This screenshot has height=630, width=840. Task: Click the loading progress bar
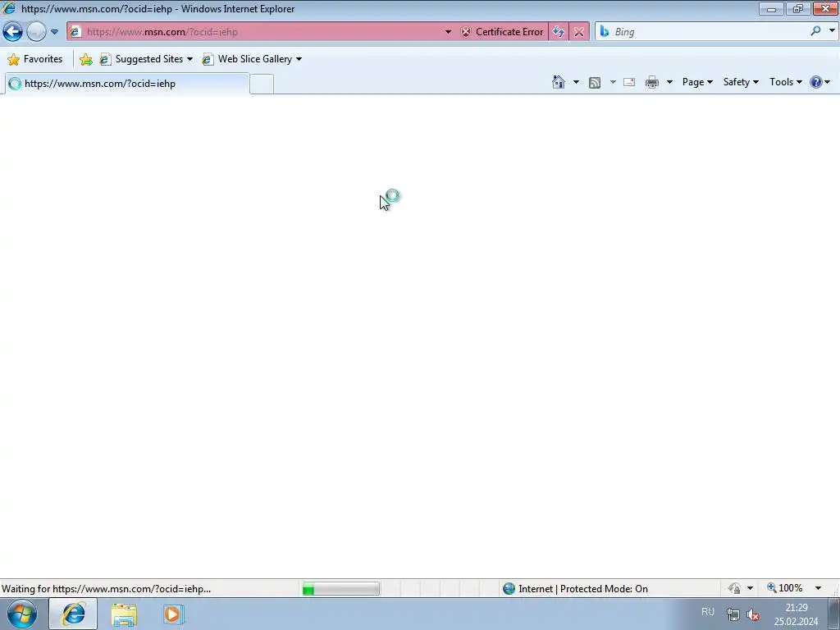(340, 589)
